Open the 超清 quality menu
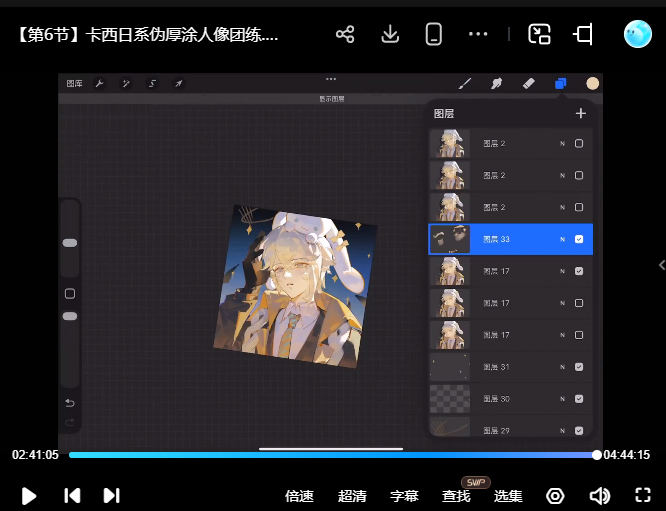 352,496
